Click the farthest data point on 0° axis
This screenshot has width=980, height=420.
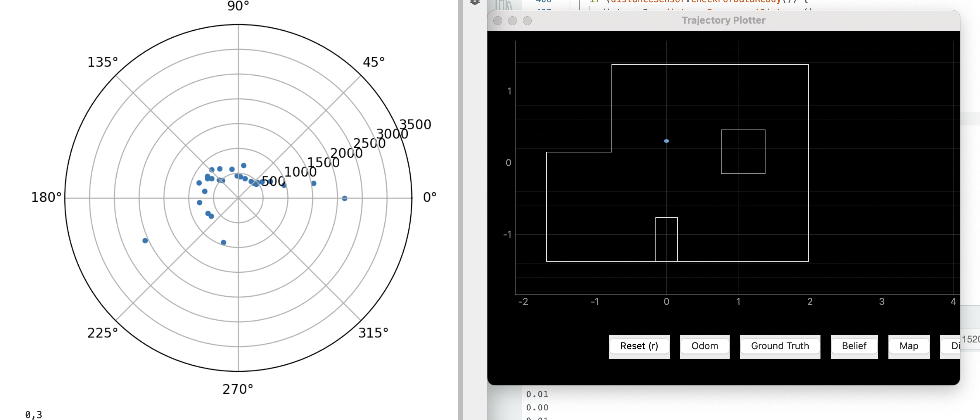click(344, 199)
